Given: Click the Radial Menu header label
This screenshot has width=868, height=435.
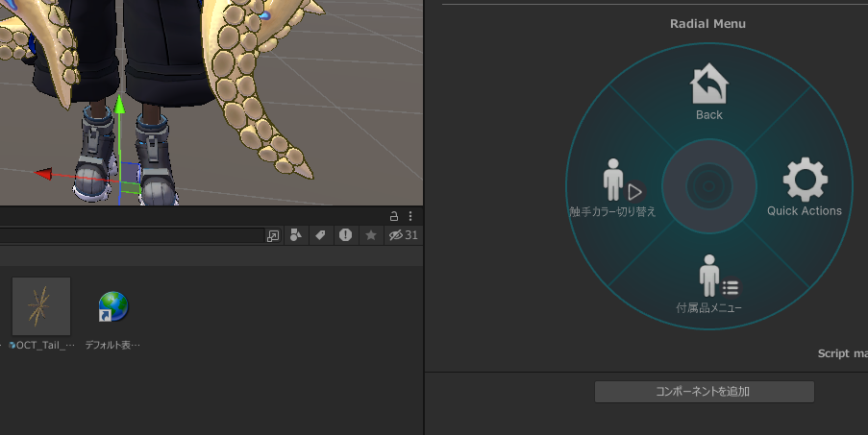Looking at the screenshot, I should pyautogui.click(x=707, y=23).
